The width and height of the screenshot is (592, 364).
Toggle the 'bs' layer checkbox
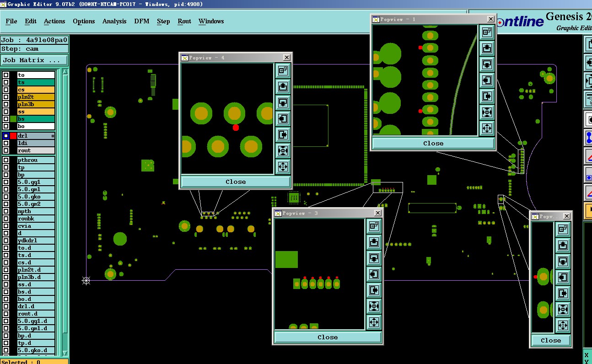6,119
